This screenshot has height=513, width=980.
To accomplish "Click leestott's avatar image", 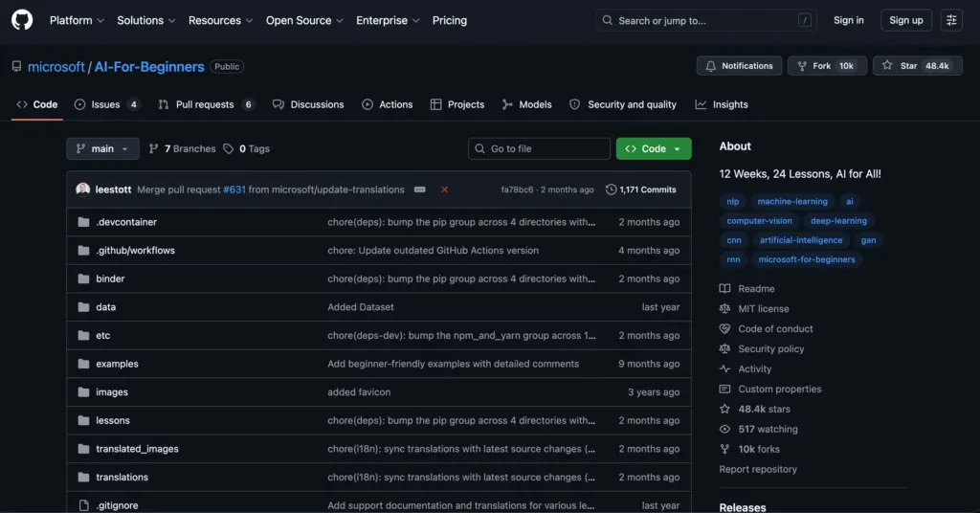I will [x=82, y=190].
